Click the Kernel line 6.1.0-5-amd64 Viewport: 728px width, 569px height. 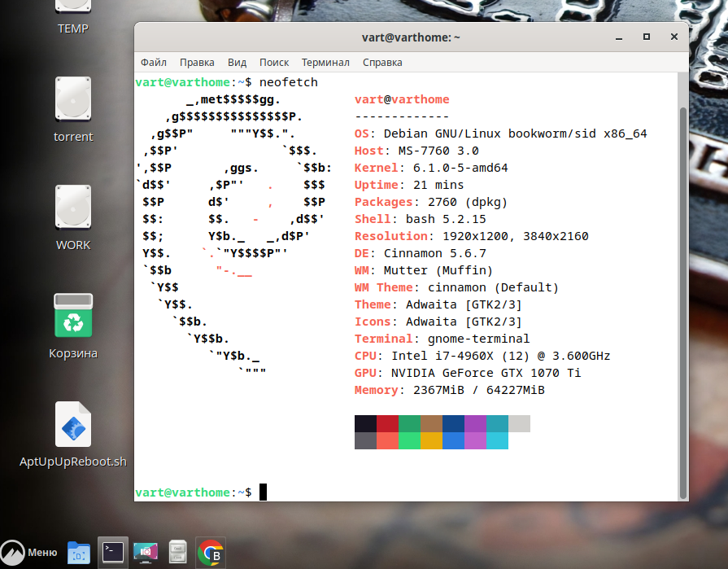431,168
